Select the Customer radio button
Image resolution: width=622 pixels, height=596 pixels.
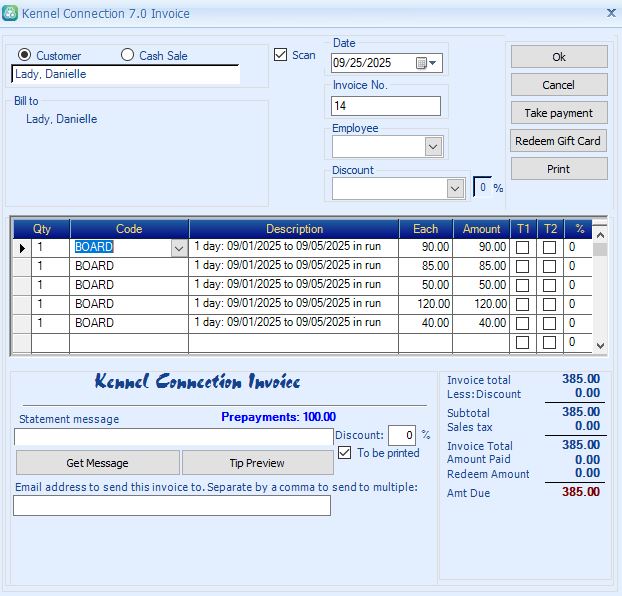(25, 55)
